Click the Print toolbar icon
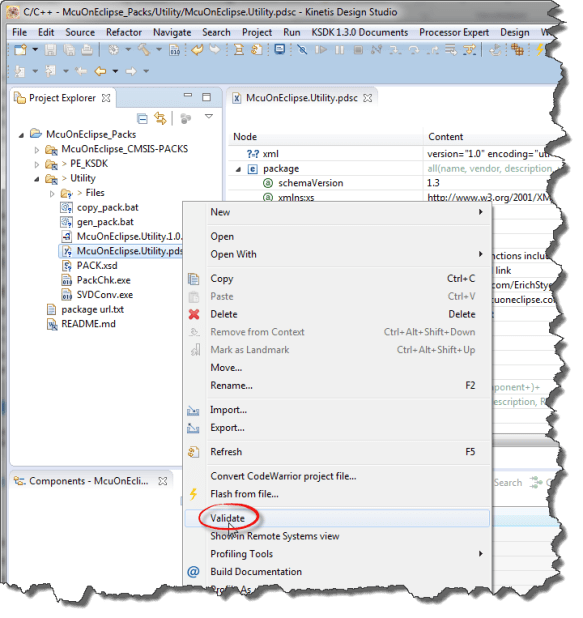583x618 pixels. click(x=87, y=50)
